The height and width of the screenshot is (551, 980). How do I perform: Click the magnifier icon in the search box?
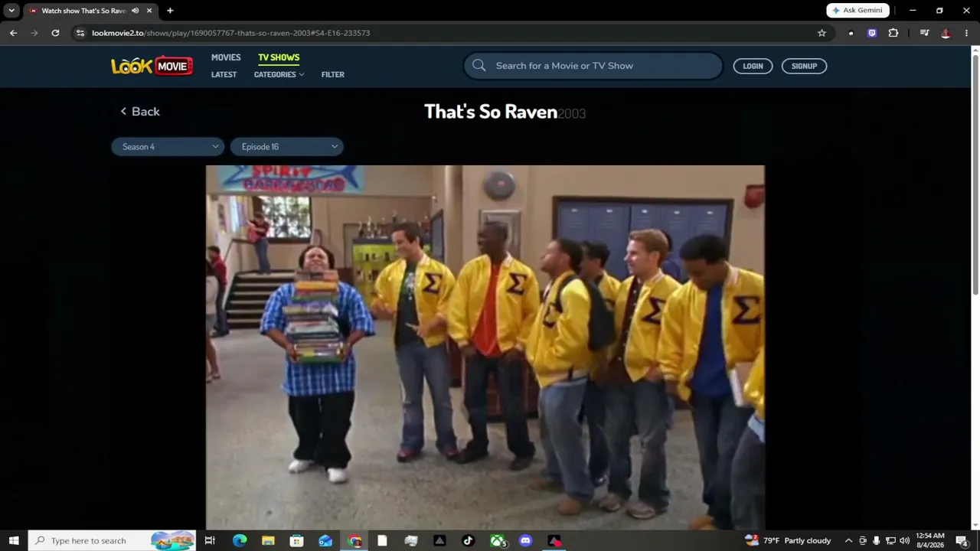(479, 66)
